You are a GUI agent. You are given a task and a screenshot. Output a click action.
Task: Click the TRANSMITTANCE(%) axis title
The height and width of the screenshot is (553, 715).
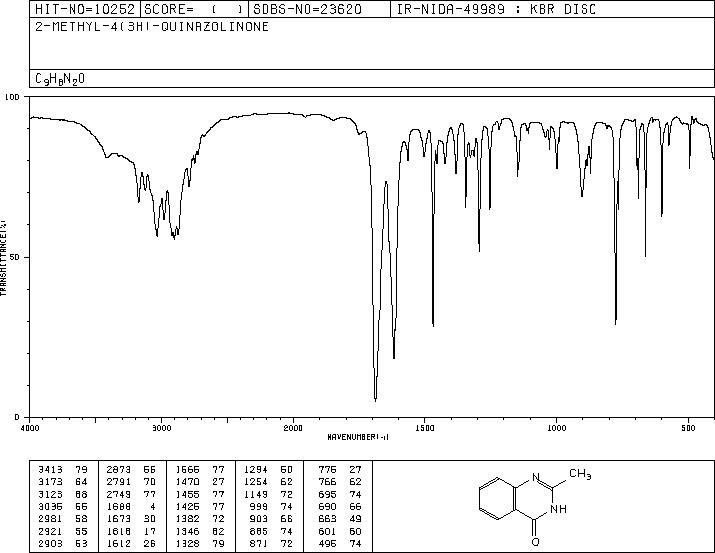pos(3,257)
